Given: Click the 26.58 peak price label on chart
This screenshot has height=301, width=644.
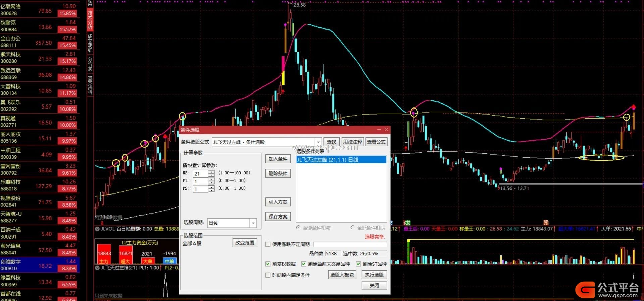Looking at the screenshot, I should [x=299, y=5].
